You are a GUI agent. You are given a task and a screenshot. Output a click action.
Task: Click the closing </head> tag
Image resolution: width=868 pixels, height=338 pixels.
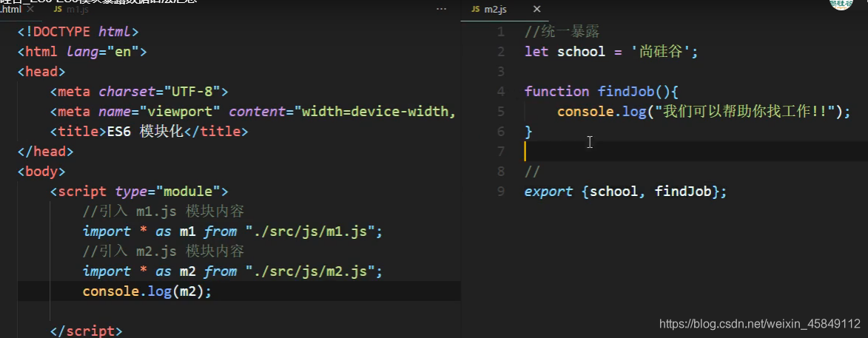(x=45, y=152)
